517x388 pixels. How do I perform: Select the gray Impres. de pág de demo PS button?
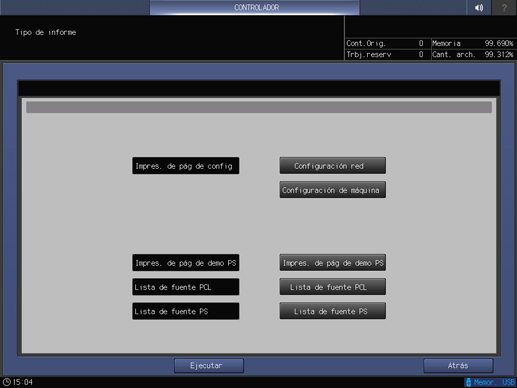tap(333, 263)
